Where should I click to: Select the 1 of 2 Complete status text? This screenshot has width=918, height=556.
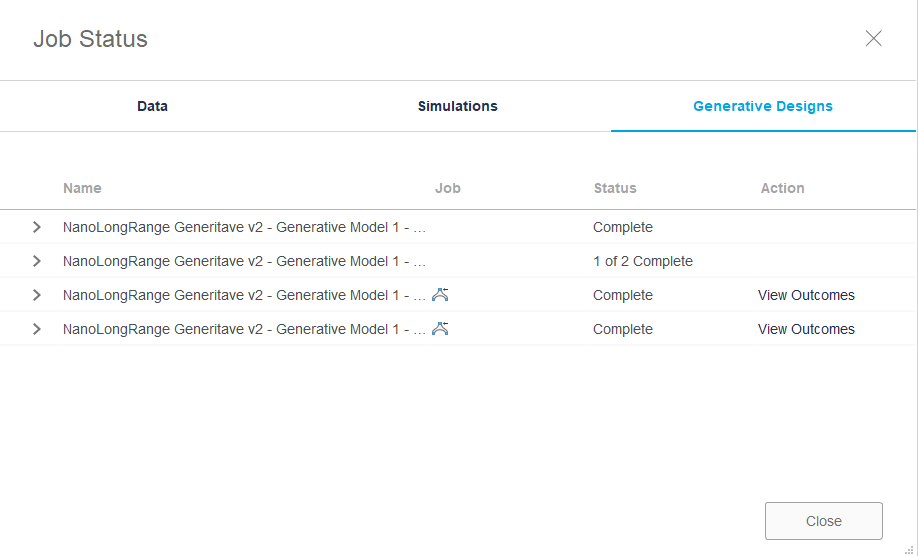(x=642, y=261)
